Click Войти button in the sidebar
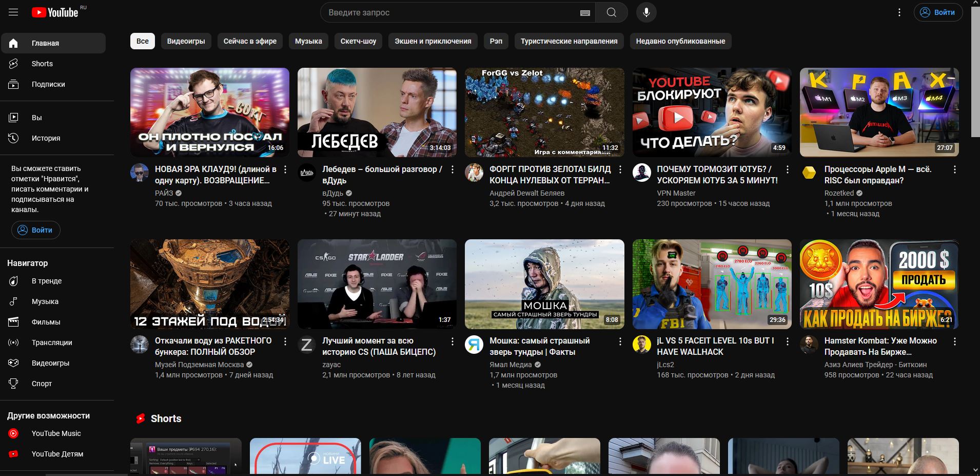This screenshot has width=980, height=476. (x=36, y=230)
